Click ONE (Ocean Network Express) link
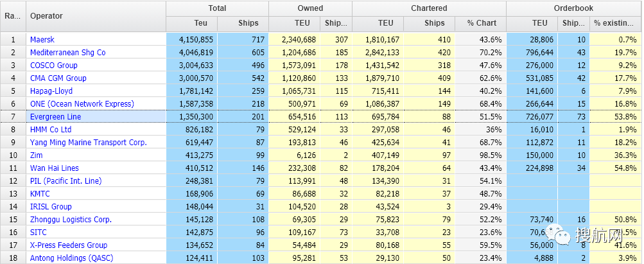644x264 pixels. [82, 104]
